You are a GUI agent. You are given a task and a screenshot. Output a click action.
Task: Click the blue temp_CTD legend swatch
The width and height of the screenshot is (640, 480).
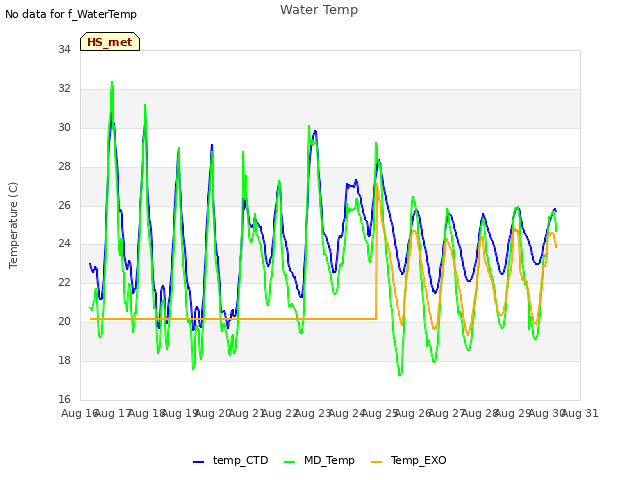coord(198,462)
